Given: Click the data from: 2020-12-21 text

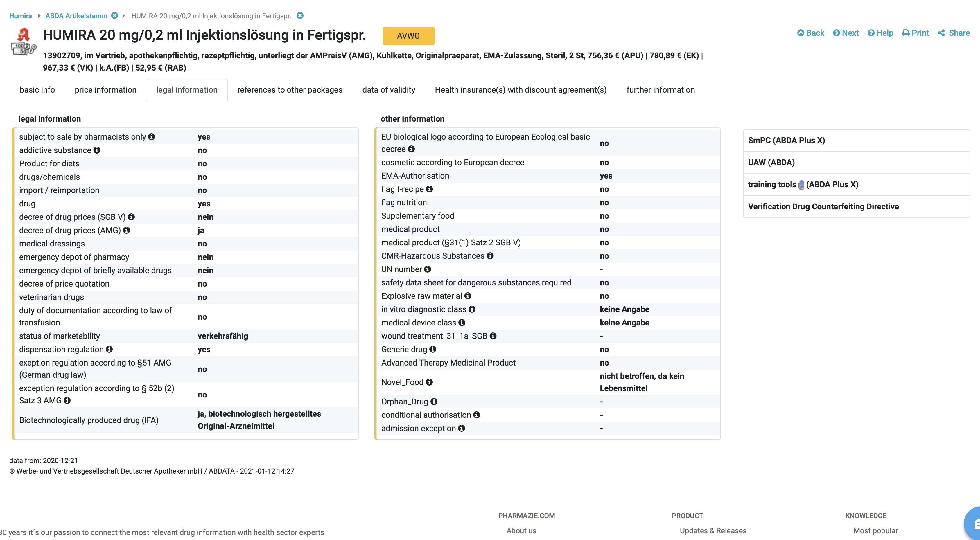Looking at the screenshot, I should pyautogui.click(x=43, y=460).
